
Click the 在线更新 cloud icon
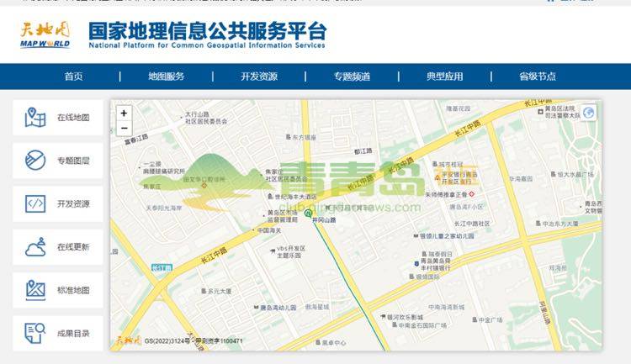35,247
